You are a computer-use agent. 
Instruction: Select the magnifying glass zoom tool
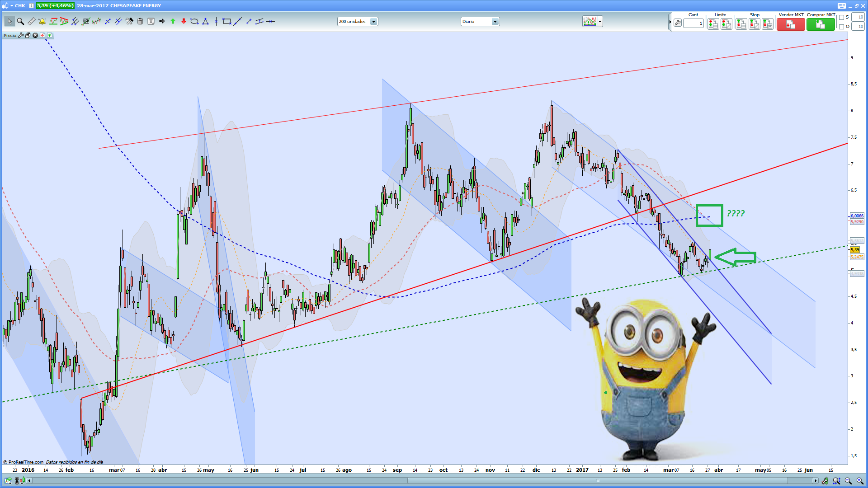(20, 21)
